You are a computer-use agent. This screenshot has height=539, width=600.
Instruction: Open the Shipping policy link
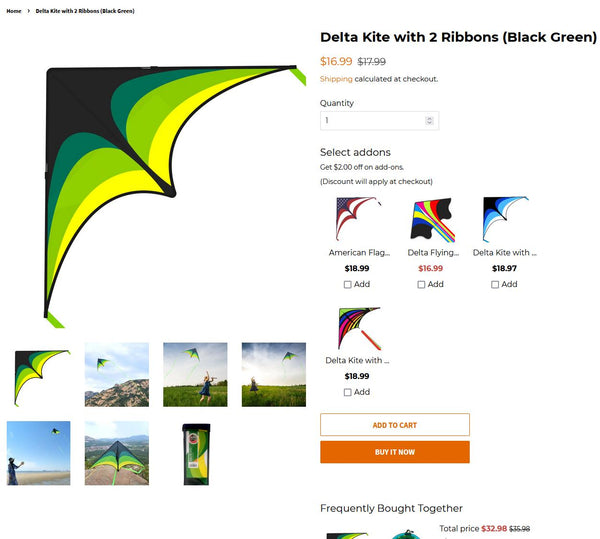(336, 79)
